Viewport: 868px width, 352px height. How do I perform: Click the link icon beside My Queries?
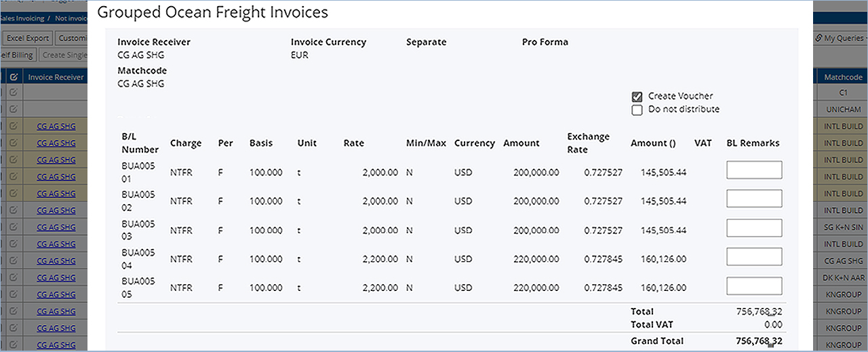(x=818, y=39)
